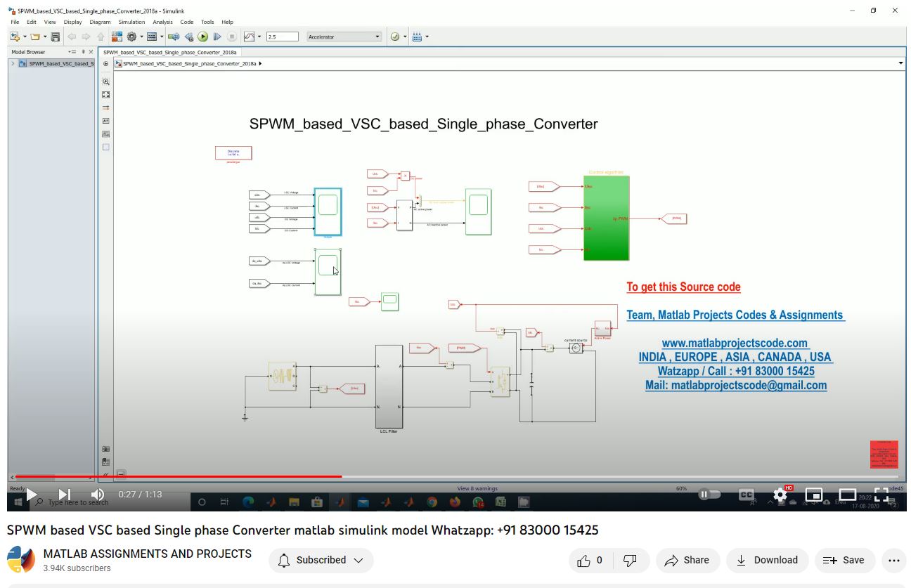Click the simulation stop time field
The image size is (911, 588).
pos(282,37)
